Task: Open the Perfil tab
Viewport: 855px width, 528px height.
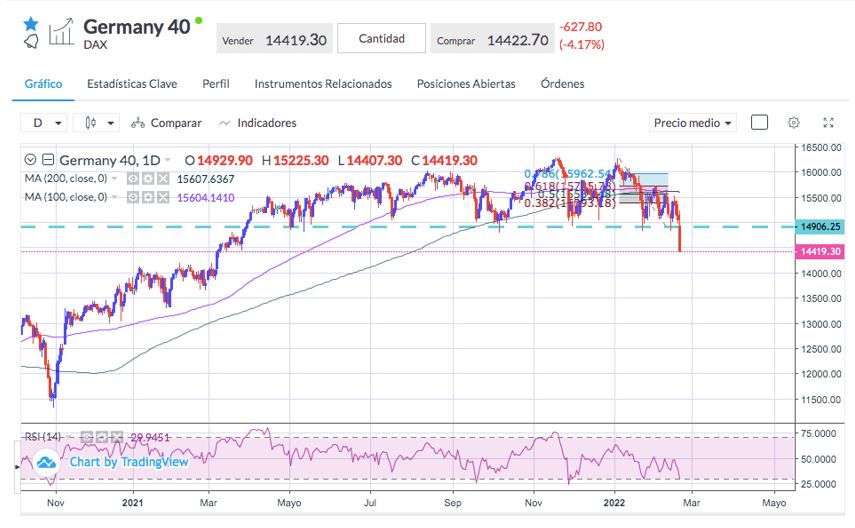Action: tap(216, 84)
